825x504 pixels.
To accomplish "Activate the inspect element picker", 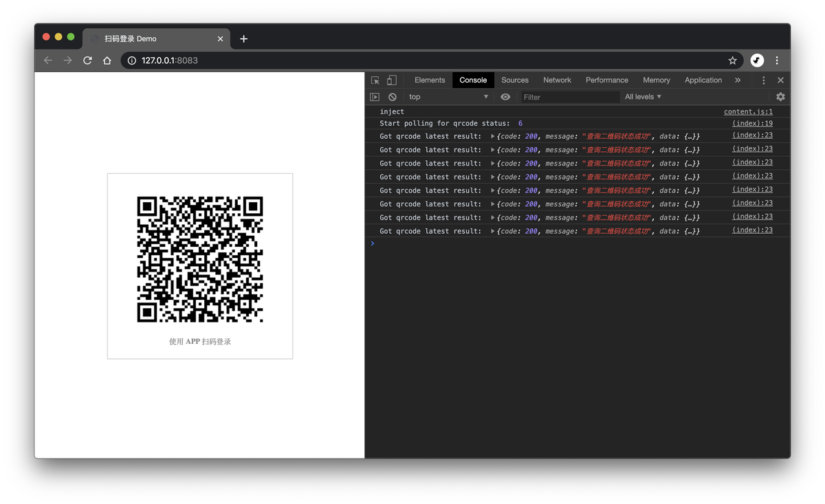I will coord(375,80).
